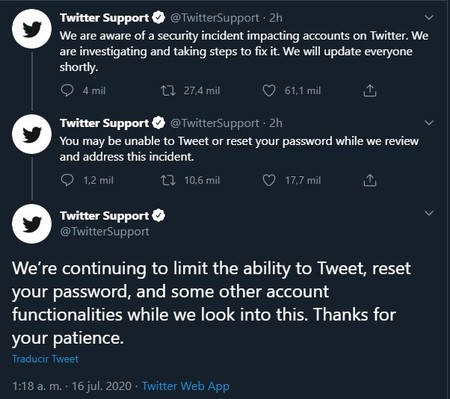Image resolution: width=450 pixels, height=399 pixels.
Task: Open the main tweet's Twitter Support avatar
Action: 32,224
